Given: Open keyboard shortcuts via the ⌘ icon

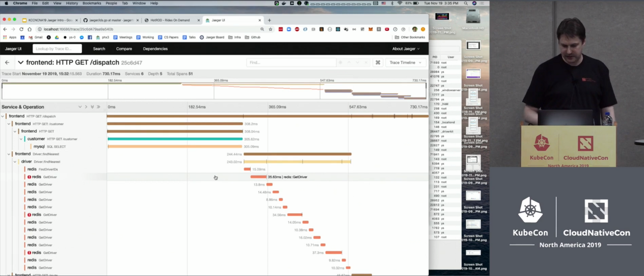Looking at the screenshot, I should (x=378, y=62).
